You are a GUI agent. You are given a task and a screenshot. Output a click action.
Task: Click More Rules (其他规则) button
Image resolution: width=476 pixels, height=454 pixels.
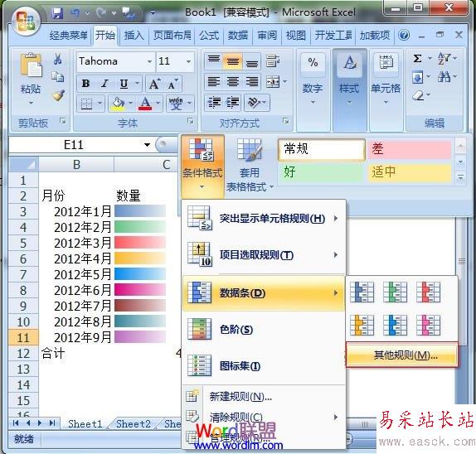tap(402, 355)
